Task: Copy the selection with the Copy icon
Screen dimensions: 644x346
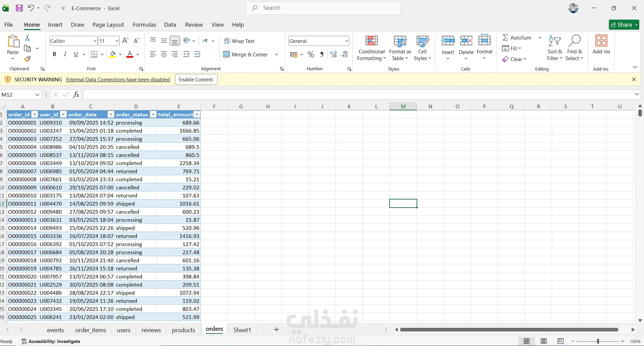Action: coord(28,48)
